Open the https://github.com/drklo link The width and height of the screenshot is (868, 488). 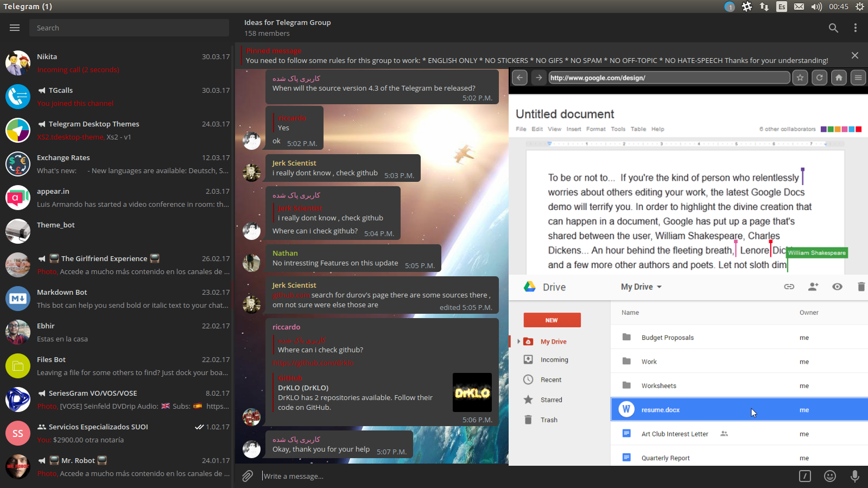[313, 363]
